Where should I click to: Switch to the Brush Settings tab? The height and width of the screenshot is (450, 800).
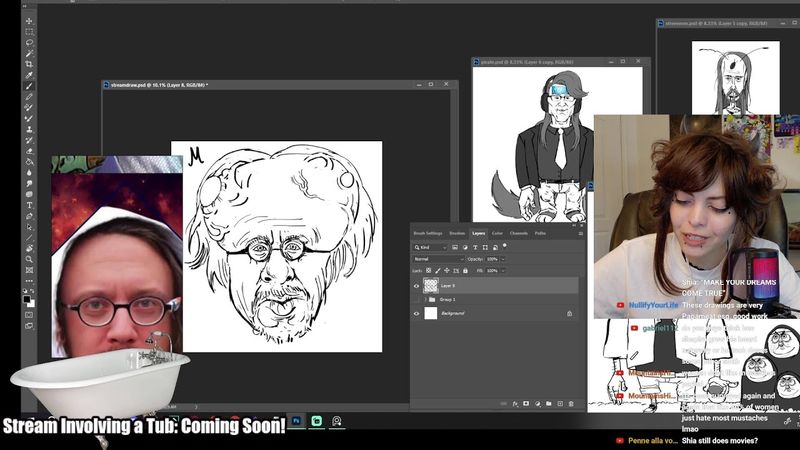click(428, 233)
